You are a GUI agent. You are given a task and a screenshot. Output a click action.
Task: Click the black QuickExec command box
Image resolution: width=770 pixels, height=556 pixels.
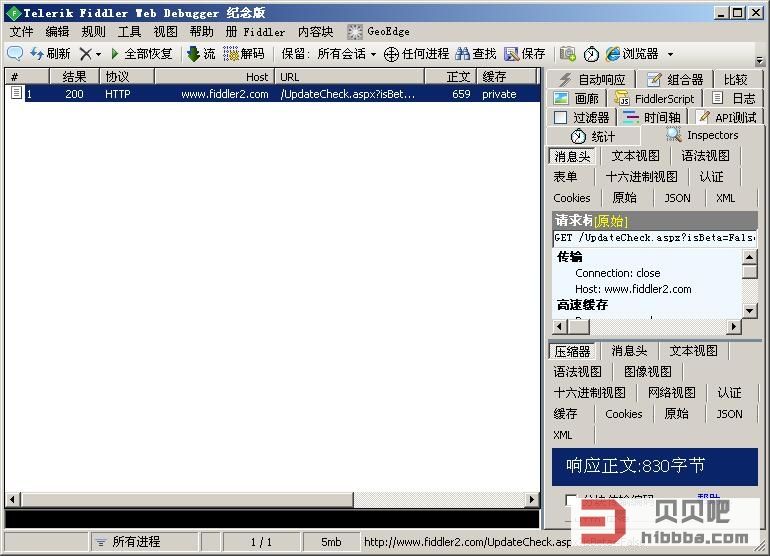[x=272, y=519]
